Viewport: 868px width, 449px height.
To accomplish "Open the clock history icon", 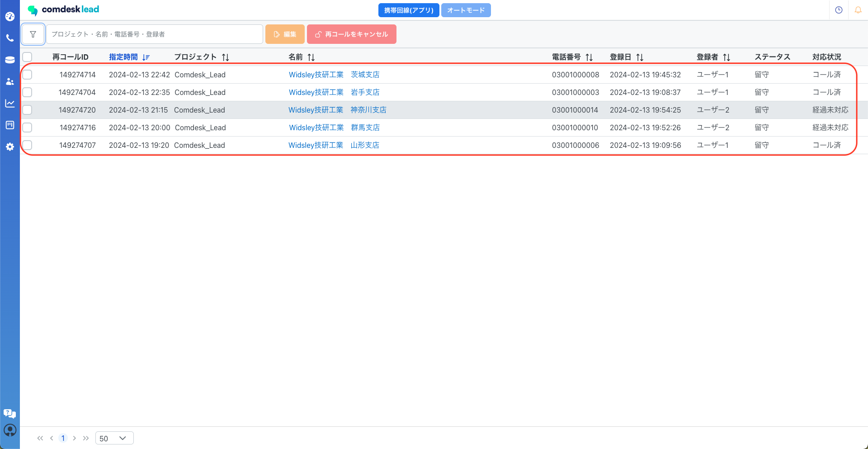I will tap(839, 10).
